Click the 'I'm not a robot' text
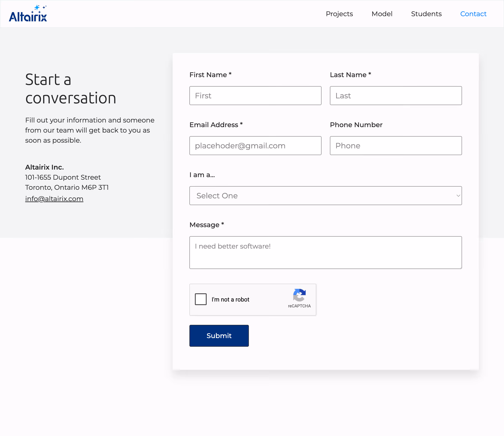 (230, 299)
